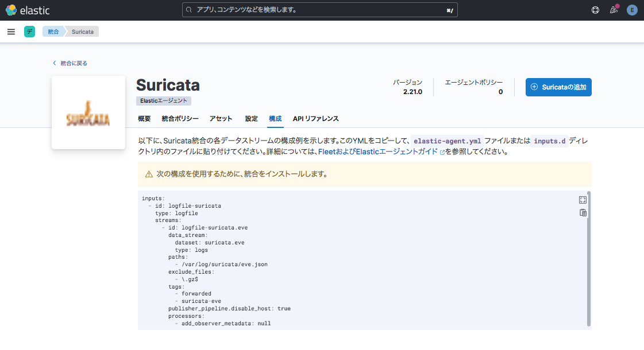Viewport: 644px width, 350px height.
Task: Click the code block vertical scrollbar
Action: [x=589, y=258]
